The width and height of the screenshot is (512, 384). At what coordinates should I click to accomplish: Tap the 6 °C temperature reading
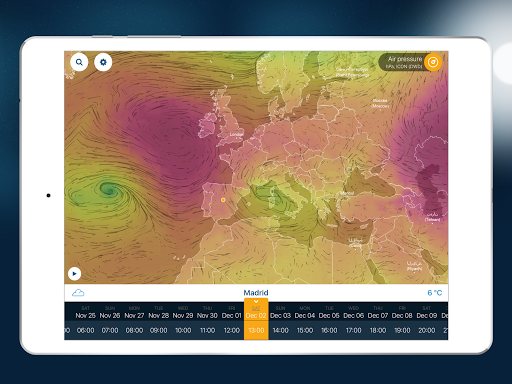[x=435, y=293]
